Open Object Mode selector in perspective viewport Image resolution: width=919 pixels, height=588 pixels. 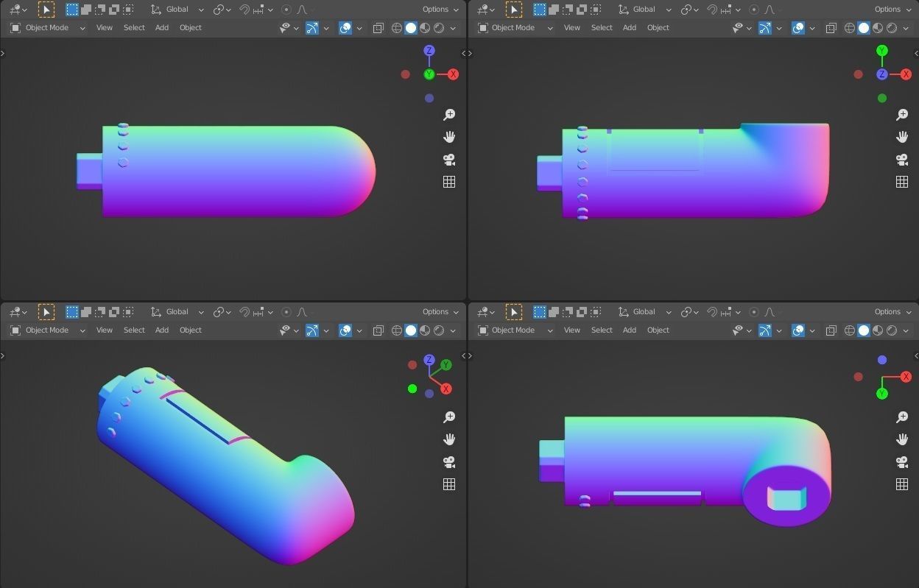pos(47,330)
